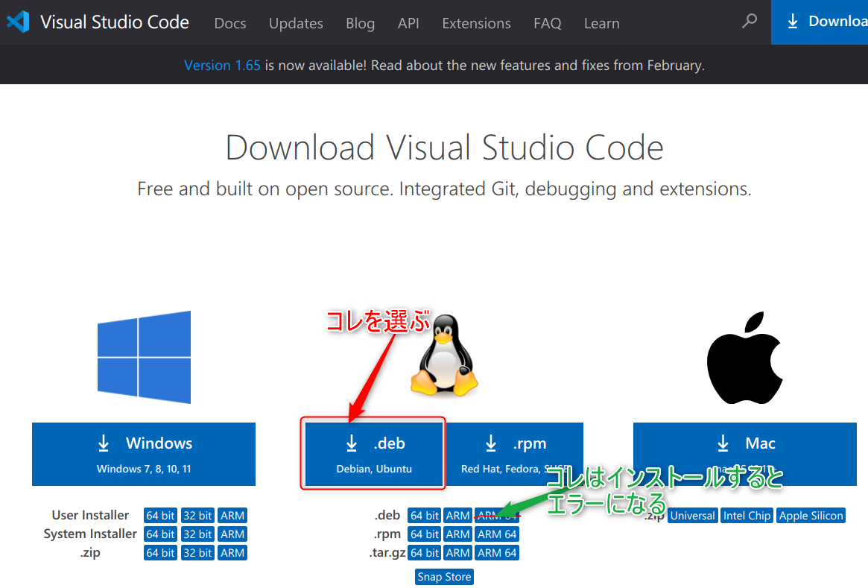The height and width of the screenshot is (588, 868).
Task: Download Windows User Installer 32 bit
Action: 197,516
